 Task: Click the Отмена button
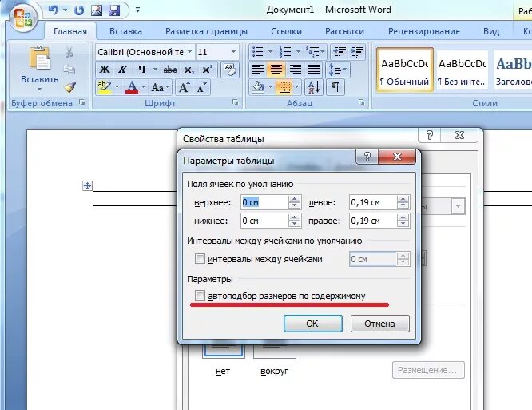pos(380,324)
